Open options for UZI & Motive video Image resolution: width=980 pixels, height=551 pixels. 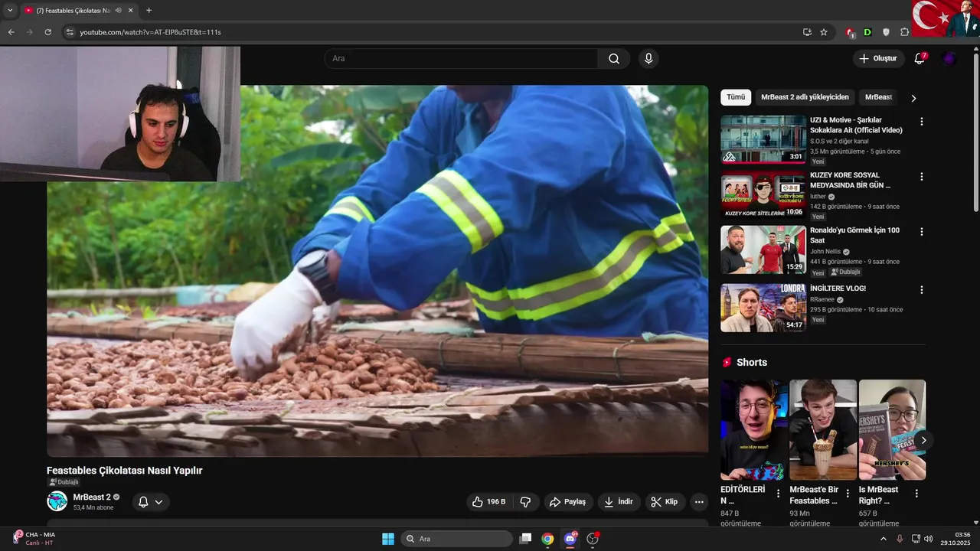click(922, 122)
